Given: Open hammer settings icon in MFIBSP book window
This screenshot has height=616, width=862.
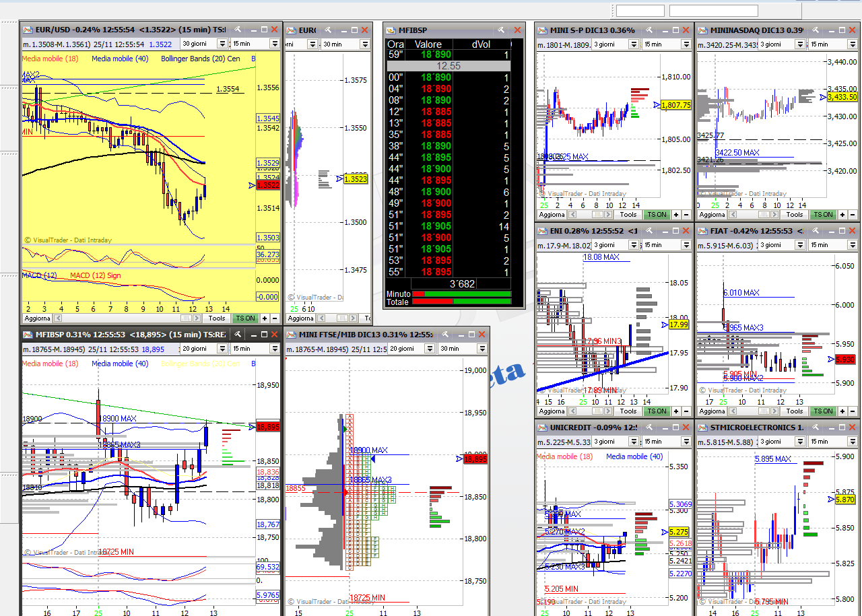Looking at the screenshot, I should pos(502,30).
